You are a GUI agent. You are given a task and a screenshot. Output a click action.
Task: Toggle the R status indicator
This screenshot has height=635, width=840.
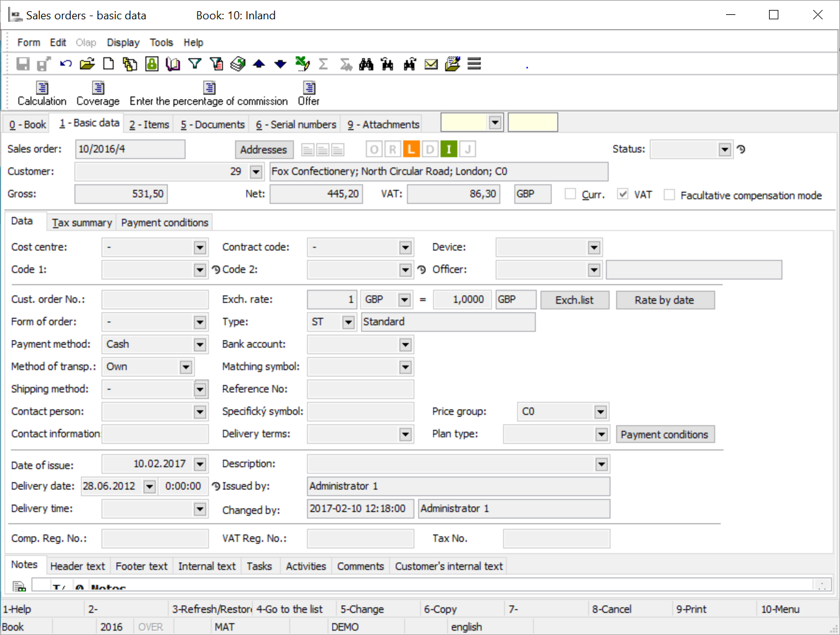pos(392,149)
